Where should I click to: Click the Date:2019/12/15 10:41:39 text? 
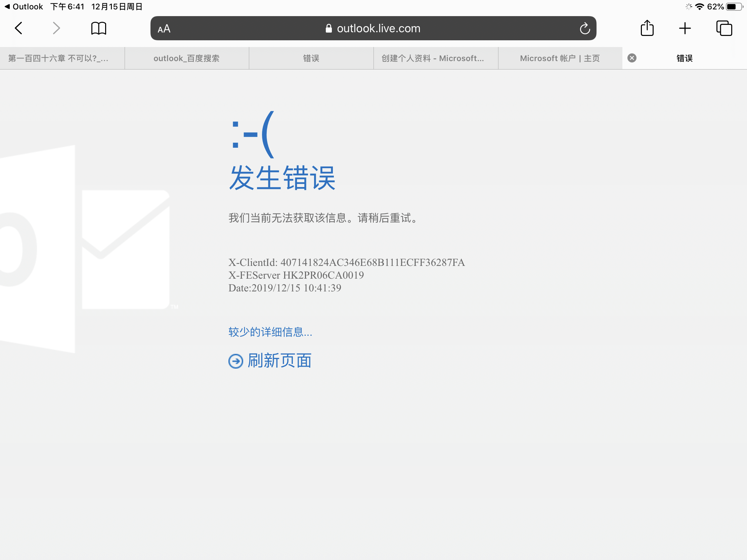pos(285,288)
